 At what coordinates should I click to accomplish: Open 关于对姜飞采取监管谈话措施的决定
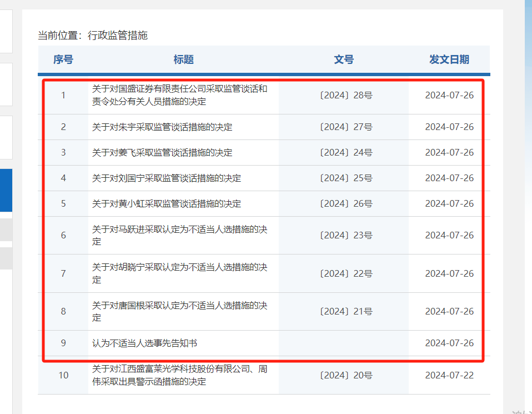coord(162,152)
